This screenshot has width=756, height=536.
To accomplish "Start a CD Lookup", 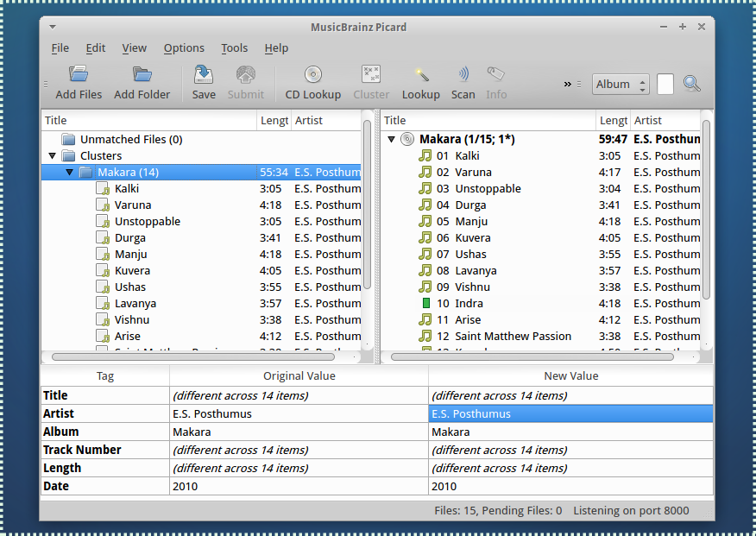I will pos(313,82).
